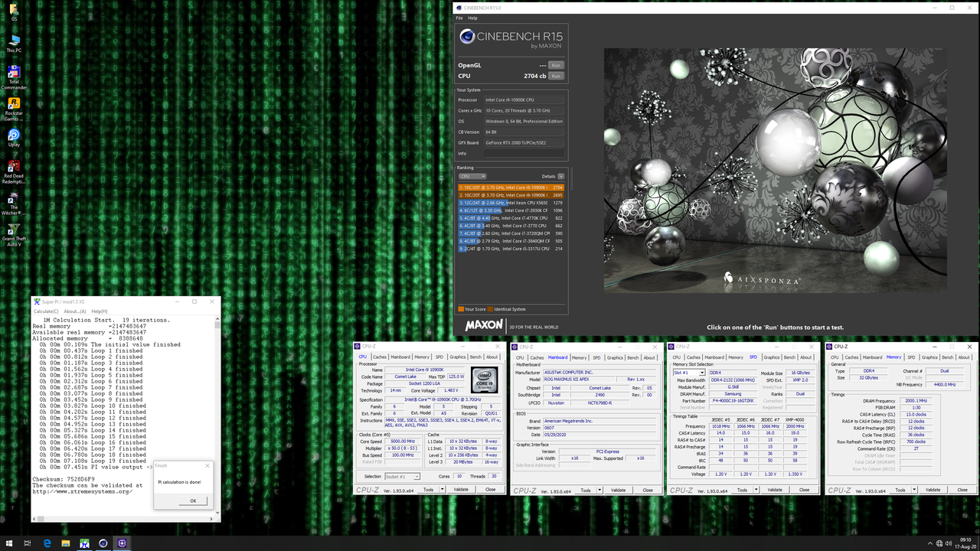Open the Windows Start menu

coord(8,543)
